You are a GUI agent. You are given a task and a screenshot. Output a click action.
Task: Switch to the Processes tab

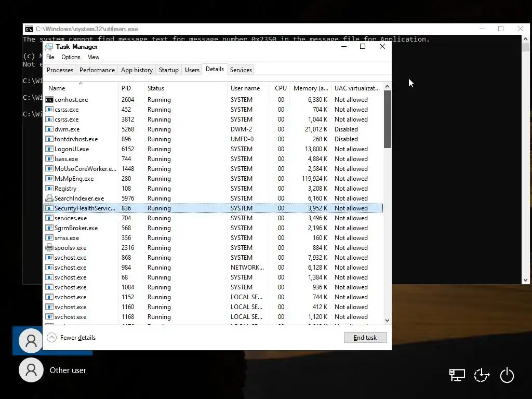coord(60,70)
